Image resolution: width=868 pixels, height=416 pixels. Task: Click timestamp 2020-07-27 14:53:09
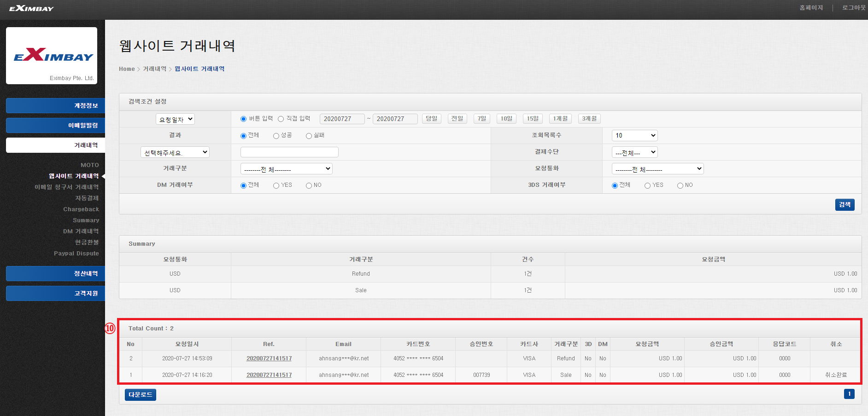click(187, 358)
